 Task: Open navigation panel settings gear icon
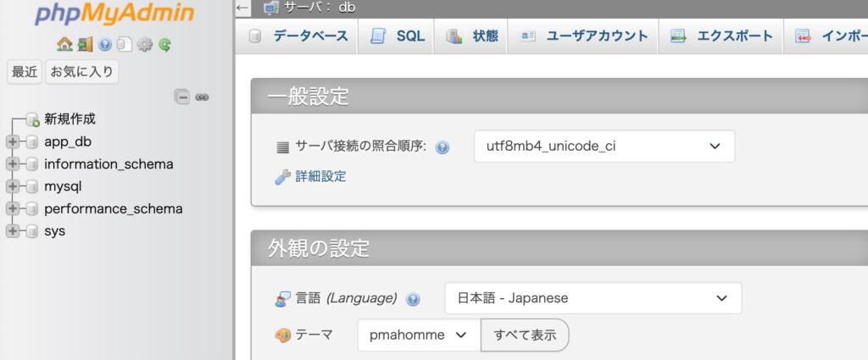pos(145,44)
